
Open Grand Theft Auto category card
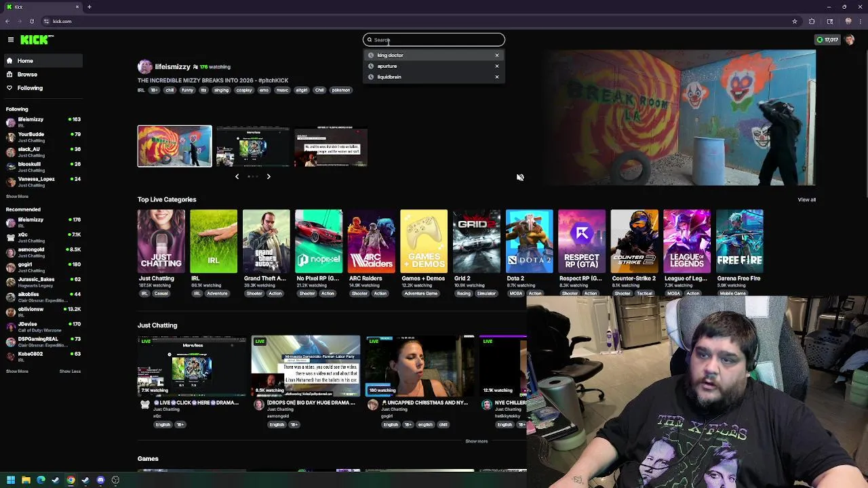(266, 241)
